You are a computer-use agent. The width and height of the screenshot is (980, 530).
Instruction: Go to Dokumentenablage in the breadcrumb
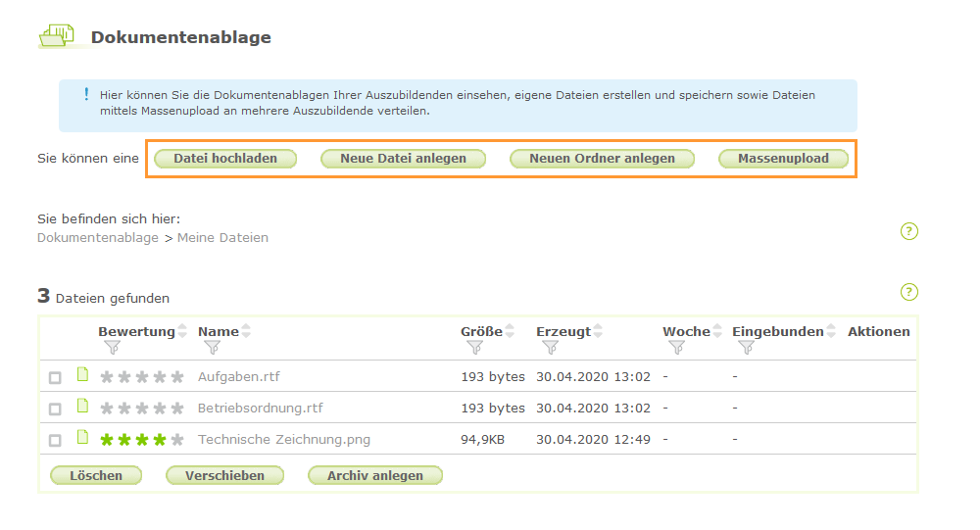click(x=97, y=238)
